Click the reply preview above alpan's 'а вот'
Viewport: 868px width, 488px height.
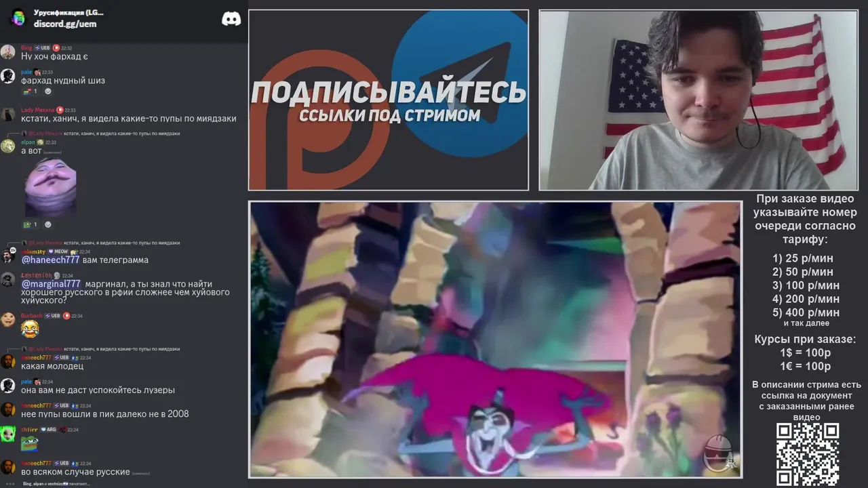click(x=101, y=134)
